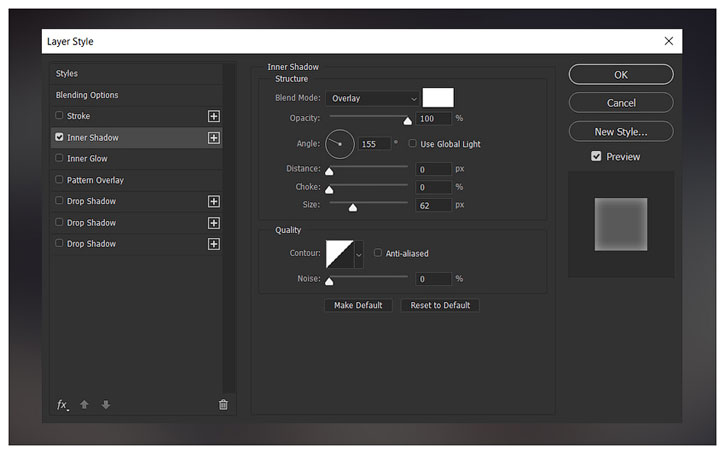Screen dimensions: 725x454
Task: Click the Contour thumbnail preview
Action: [340, 254]
